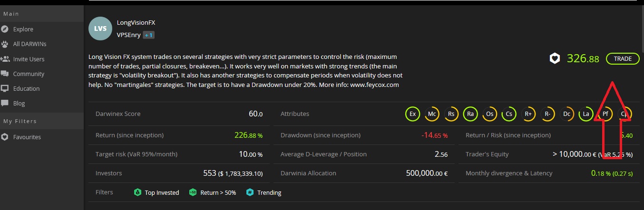Image resolution: width=644 pixels, height=210 pixels.
Task: Toggle the favourite heart icon beside 326.88
Action: tap(554, 59)
